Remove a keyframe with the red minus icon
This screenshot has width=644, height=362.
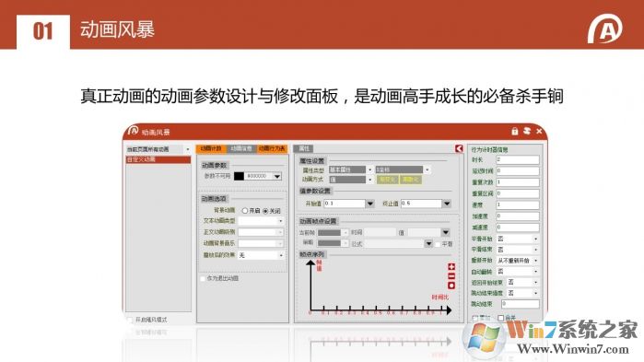[451, 276]
